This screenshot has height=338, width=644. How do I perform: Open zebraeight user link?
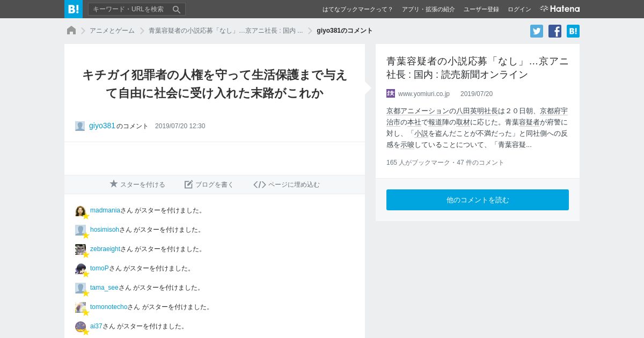[105, 249]
